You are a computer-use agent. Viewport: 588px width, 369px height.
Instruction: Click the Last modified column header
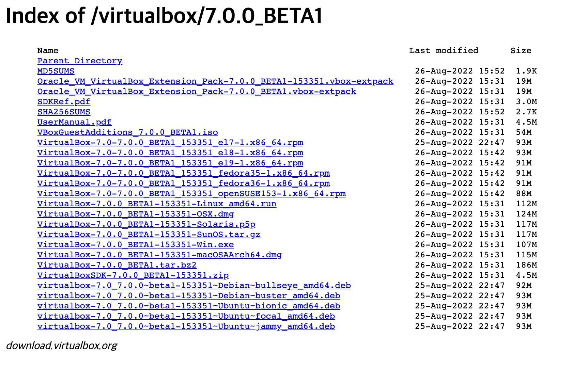[444, 51]
